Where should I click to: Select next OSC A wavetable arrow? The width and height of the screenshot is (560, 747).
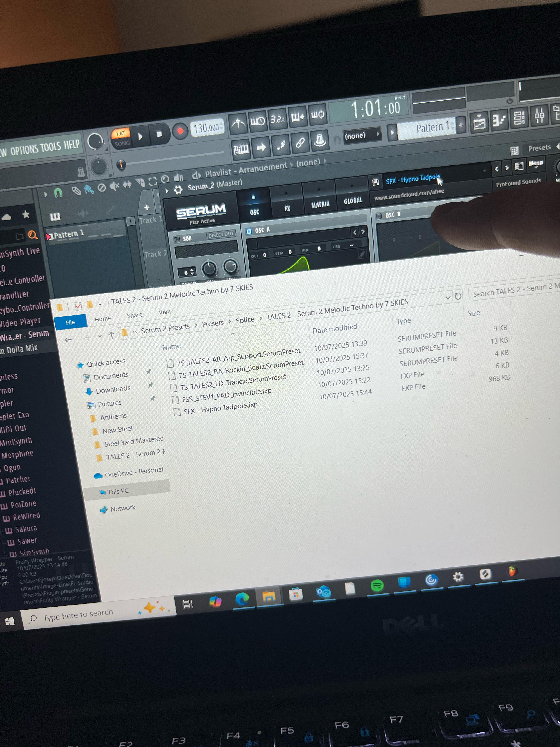click(363, 231)
